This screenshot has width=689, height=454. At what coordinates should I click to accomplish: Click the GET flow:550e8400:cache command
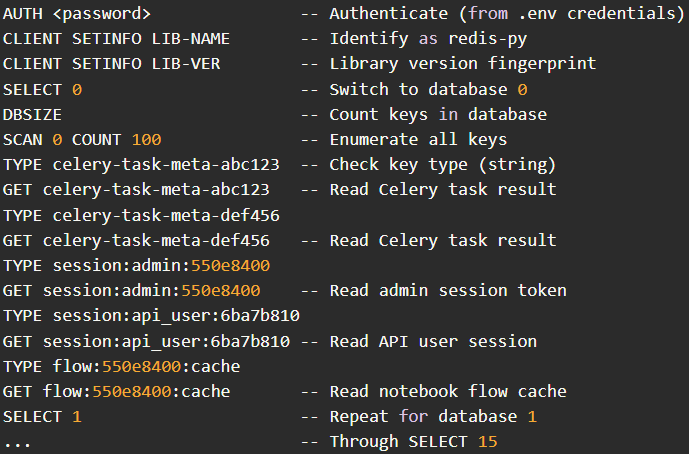point(116,391)
